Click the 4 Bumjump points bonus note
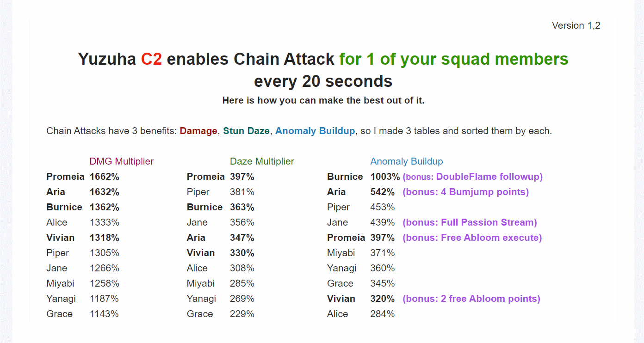The width and height of the screenshot is (644, 343). pyautogui.click(x=465, y=192)
